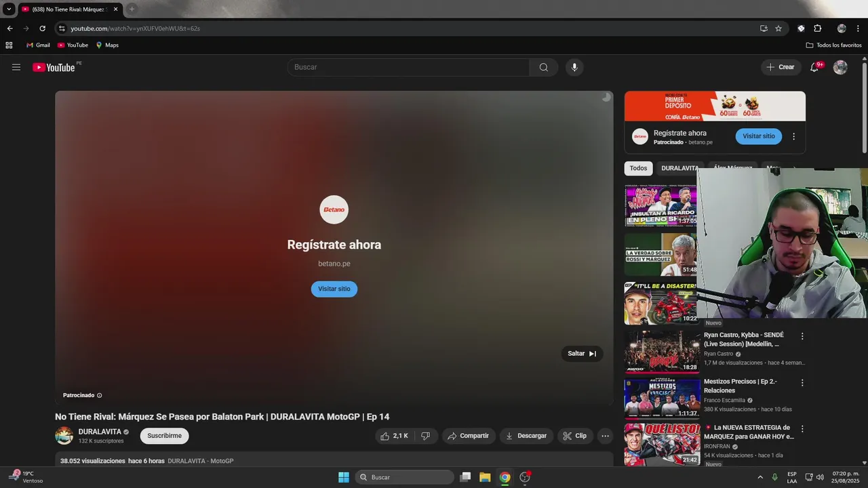Click the taskbar volume icon
868x488 pixels.
pyautogui.click(x=821, y=477)
